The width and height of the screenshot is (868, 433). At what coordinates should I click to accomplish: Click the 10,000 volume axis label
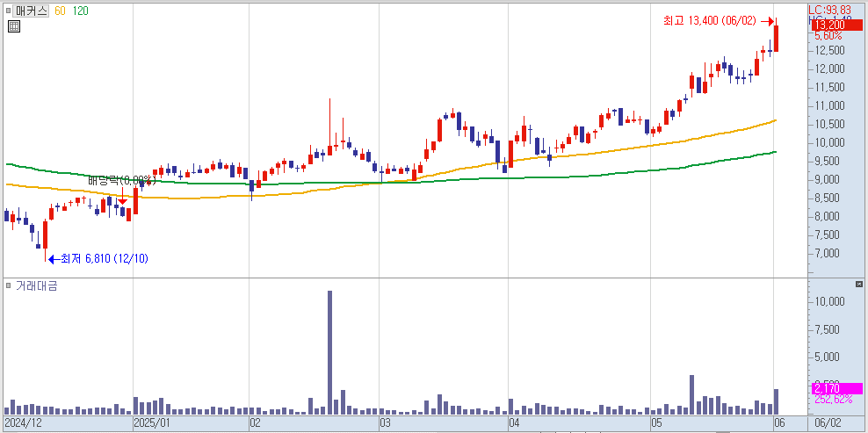coord(829,302)
